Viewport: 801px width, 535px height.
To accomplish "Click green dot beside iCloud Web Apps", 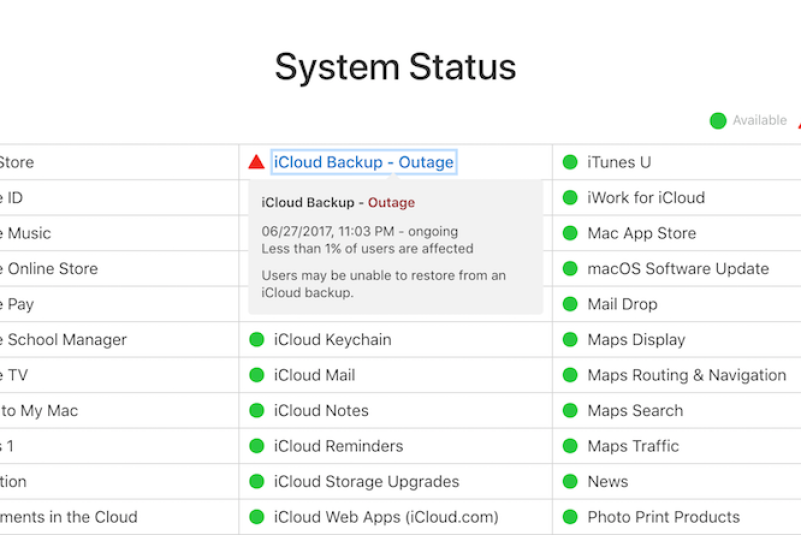I will click(256, 517).
